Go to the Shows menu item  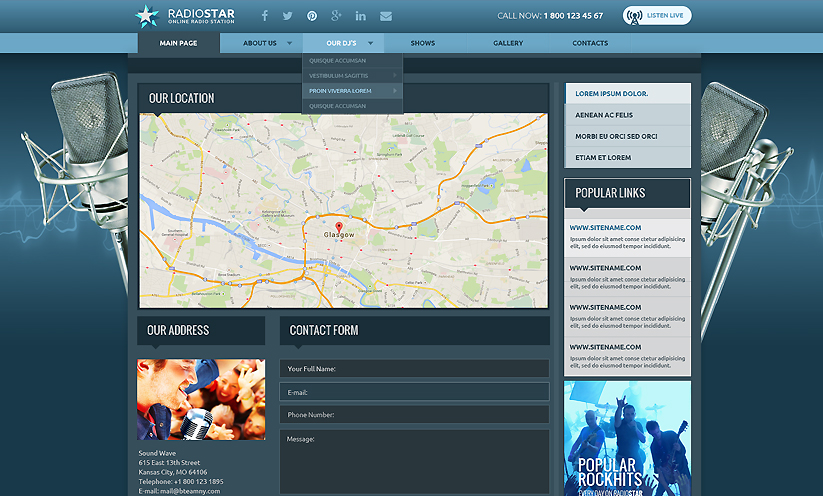(x=422, y=43)
